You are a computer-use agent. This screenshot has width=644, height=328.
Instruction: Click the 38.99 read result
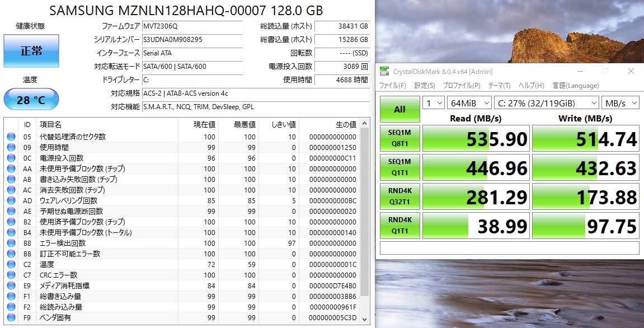point(476,226)
